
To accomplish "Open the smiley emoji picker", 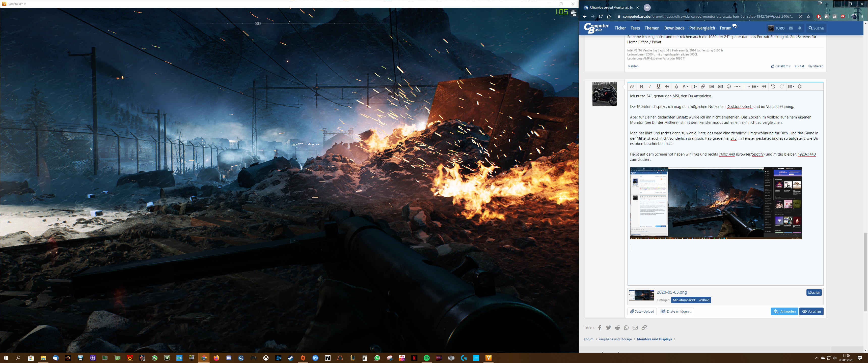I will click(x=728, y=86).
